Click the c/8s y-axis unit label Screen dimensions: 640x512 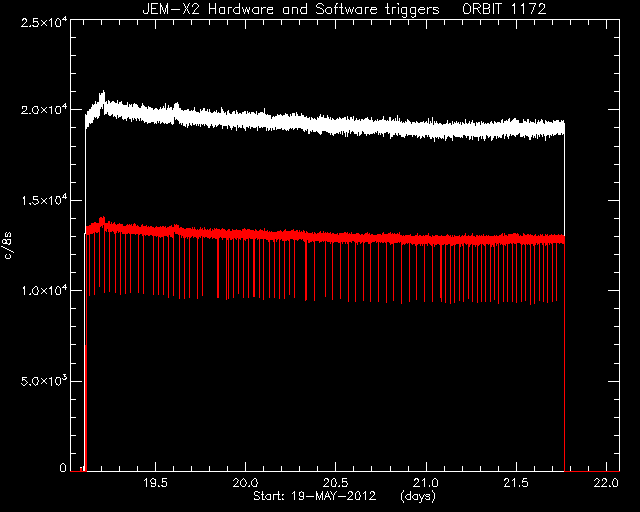click(x=8, y=246)
